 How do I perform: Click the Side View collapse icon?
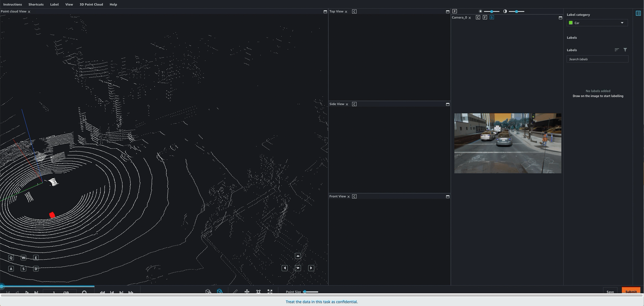click(x=448, y=104)
